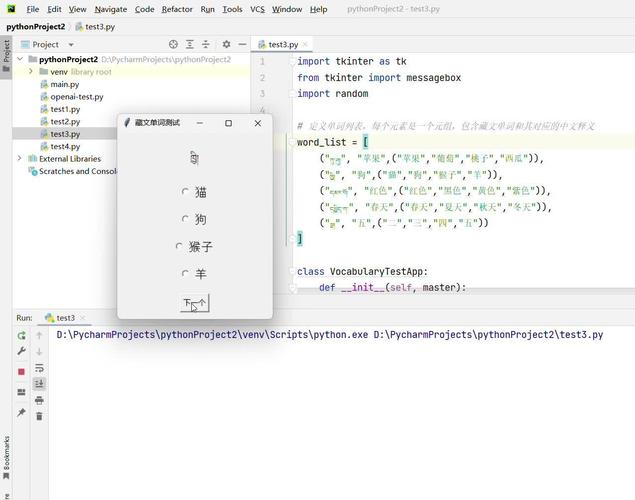Open run configuration wrench icon

point(21,351)
